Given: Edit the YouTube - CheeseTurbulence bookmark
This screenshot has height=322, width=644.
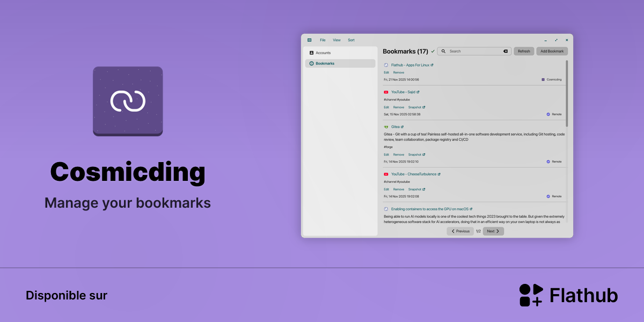Looking at the screenshot, I should (386, 189).
